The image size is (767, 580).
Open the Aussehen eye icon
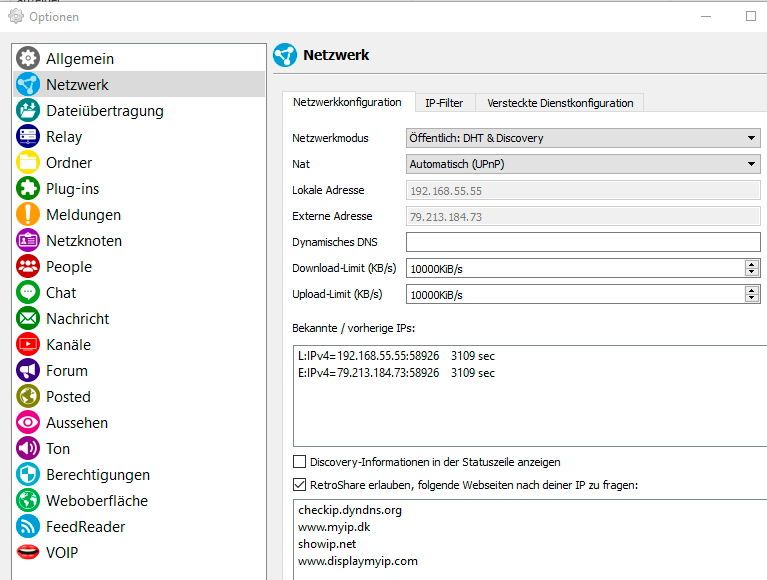point(28,422)
